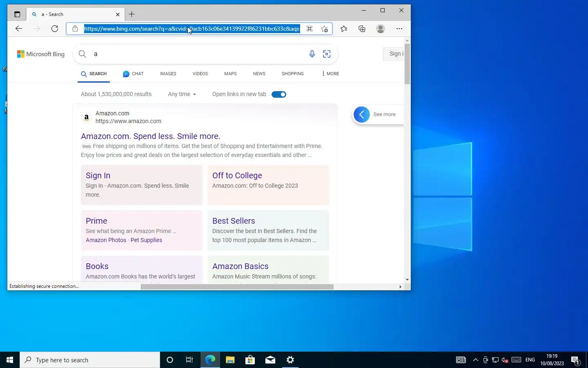This screenshot has height=368, width=588.
Task: Open visual search camera icon
Action: 327,54
